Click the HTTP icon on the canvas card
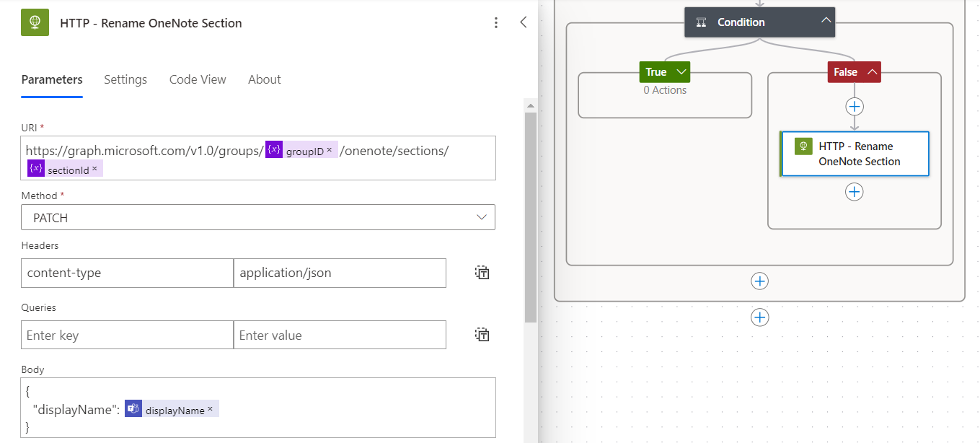Viewport: 980px width, 443px height. pyautogui.click(x=803, y=146)
